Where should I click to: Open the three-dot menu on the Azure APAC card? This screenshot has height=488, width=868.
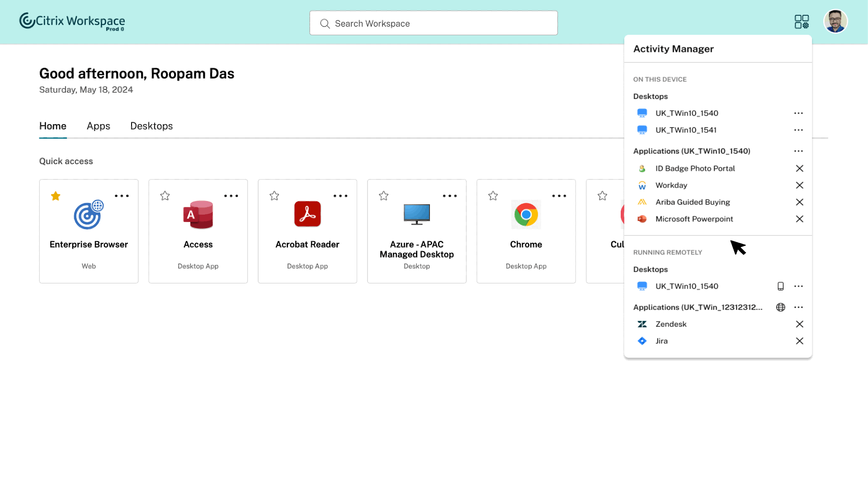[x=449, y=196]
